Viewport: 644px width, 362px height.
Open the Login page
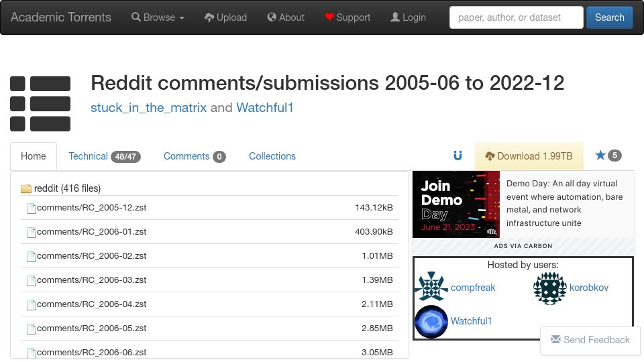(x=408, y=17)
